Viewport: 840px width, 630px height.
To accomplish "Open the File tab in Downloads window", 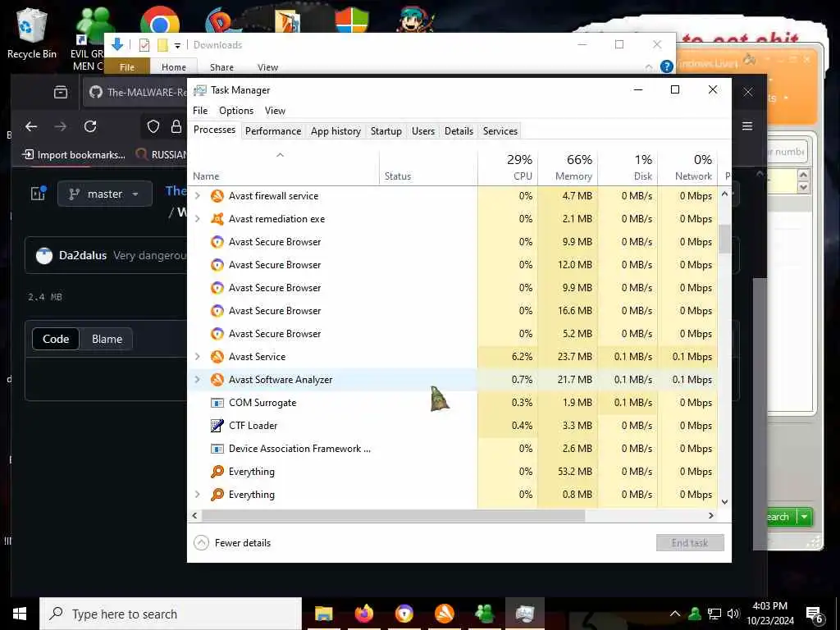I will pyautogui.click(x=127, y=67).
